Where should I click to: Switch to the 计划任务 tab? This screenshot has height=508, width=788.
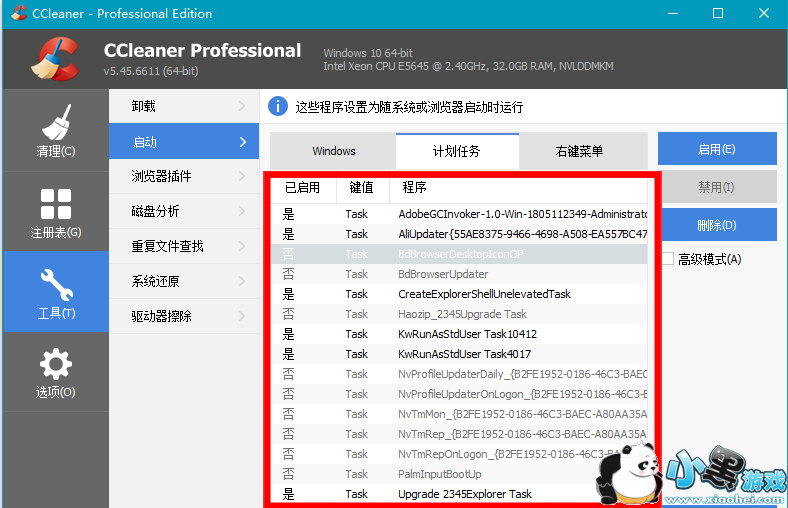click(x=457, y=151)
